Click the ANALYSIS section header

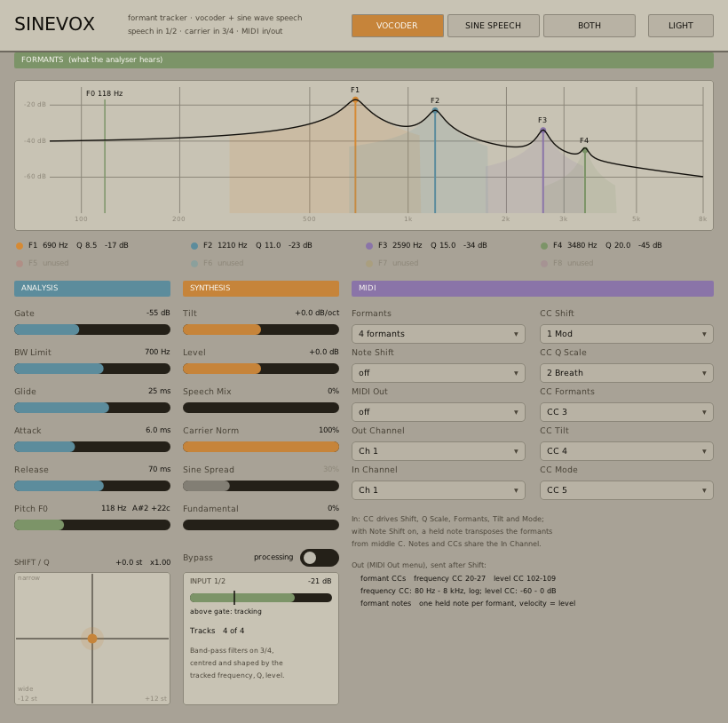coord(92,289)
